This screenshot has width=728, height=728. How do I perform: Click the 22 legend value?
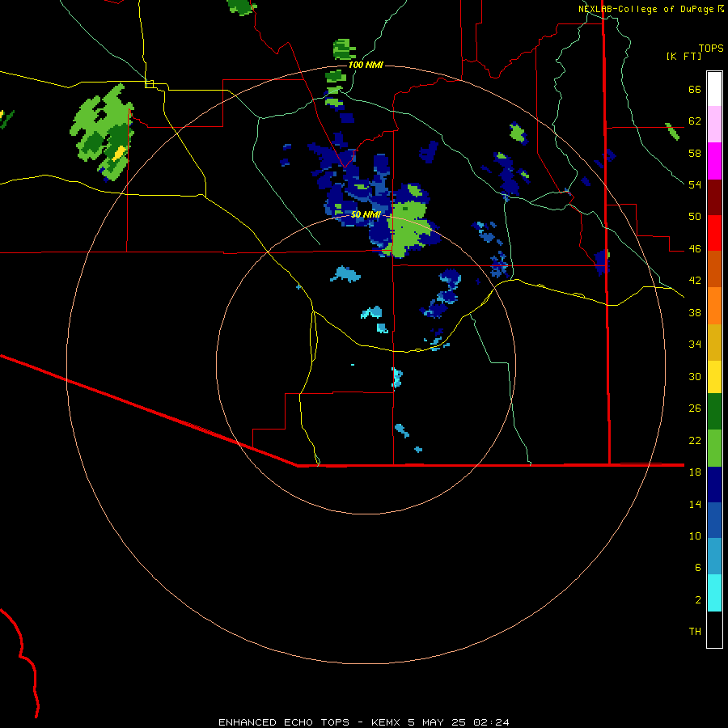click(695, 440)
